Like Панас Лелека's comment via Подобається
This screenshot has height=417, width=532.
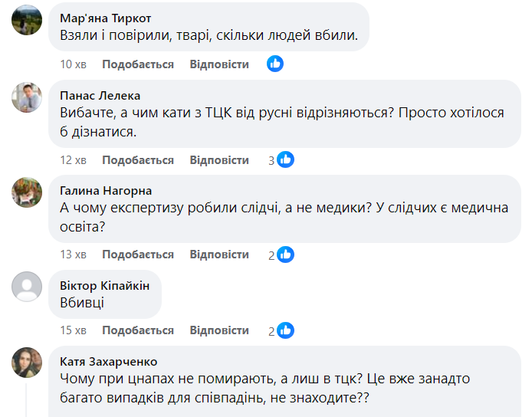138,160
